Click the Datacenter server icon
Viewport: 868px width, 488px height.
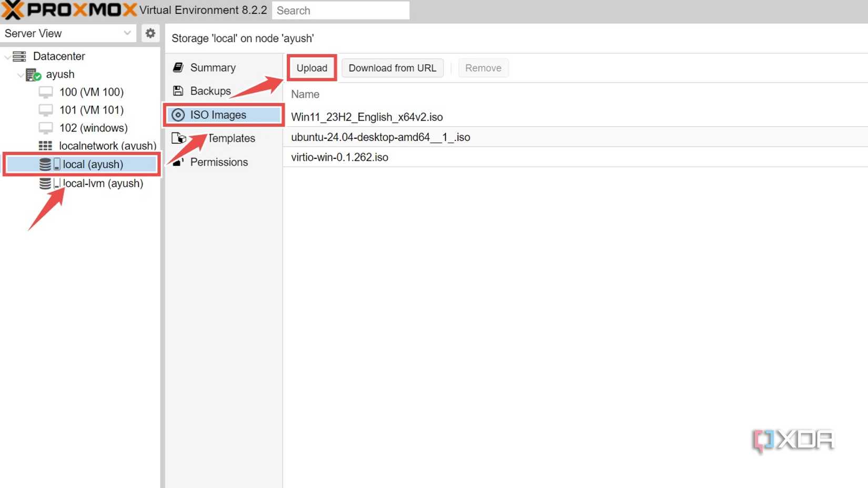click(x=19, y=56)
